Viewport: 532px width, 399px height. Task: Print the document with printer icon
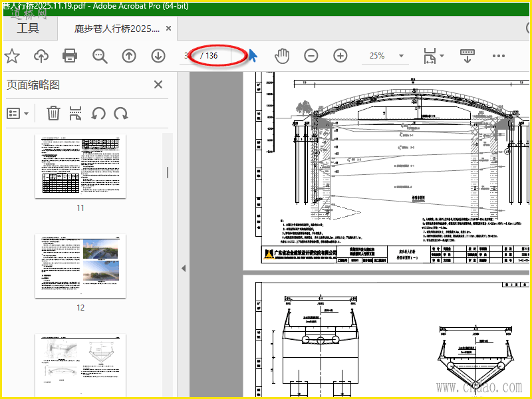point(70,56)
